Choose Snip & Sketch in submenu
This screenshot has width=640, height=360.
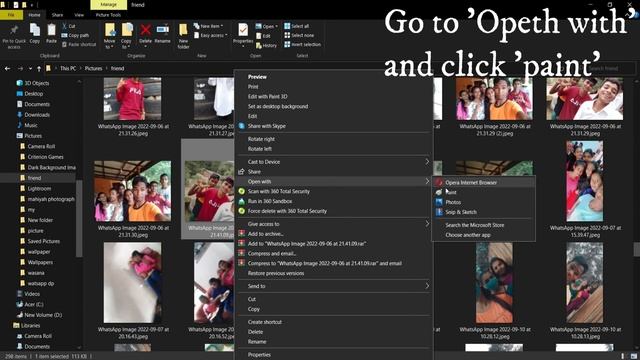coord(483,212)
